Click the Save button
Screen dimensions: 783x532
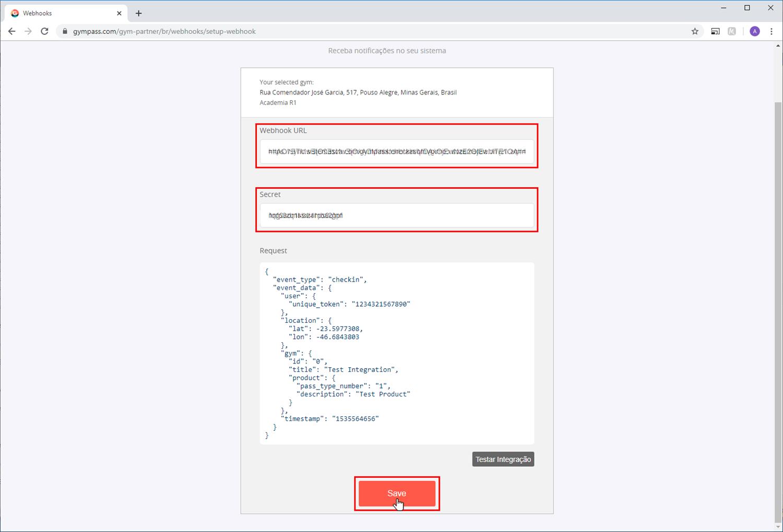pyautogui.click(x=397, y=493)
